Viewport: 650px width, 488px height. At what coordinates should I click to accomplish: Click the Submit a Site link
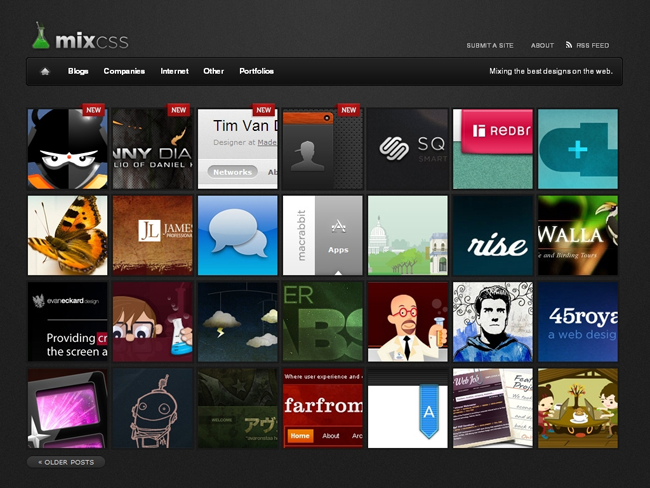click(x=490, y=46)
